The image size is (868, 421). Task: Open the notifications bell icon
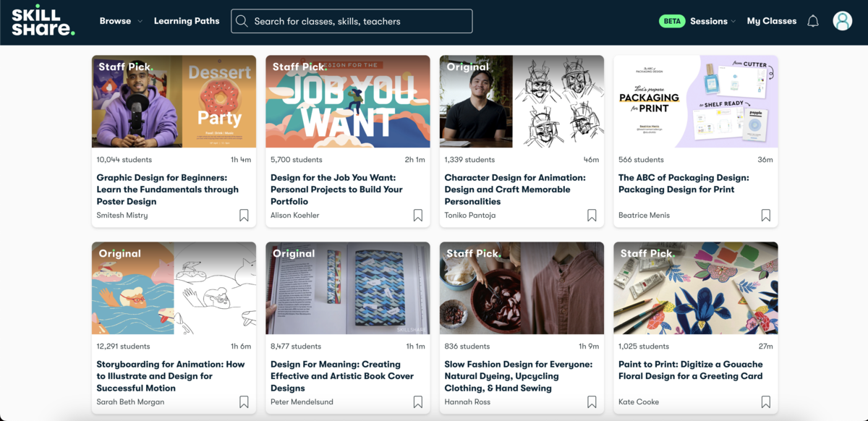pyautogui.click(x=813, y=21)
